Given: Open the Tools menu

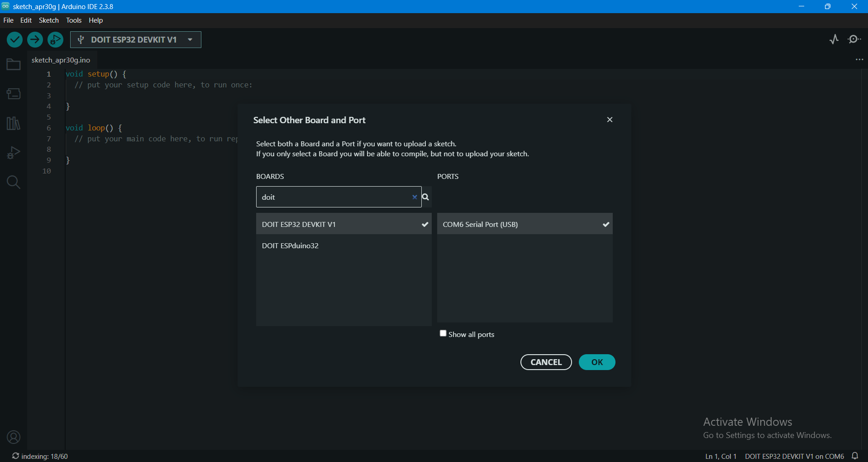Looking at the screenshot, I should [x=74, y=20].
